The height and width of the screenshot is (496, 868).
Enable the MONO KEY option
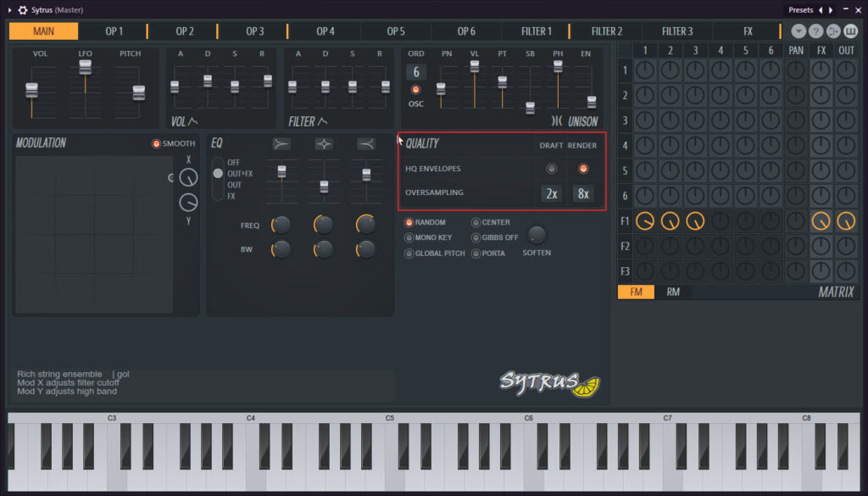coord(409,237)
